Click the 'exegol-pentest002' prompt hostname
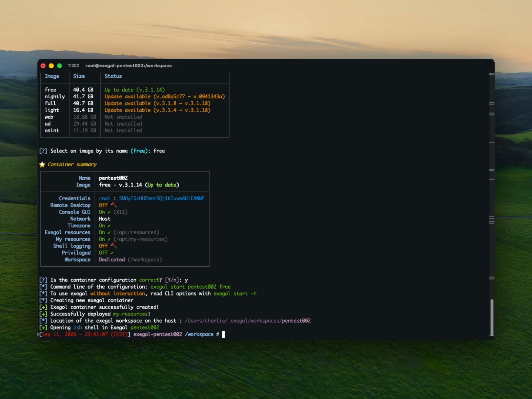The width and height of the screenshot is (532, 399). pos(158,334)
